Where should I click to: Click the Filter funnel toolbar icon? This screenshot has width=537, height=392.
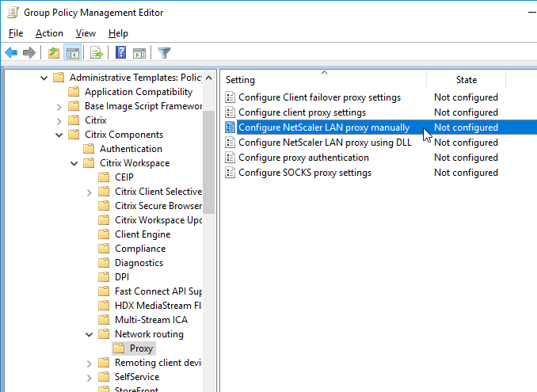(165, 53)
